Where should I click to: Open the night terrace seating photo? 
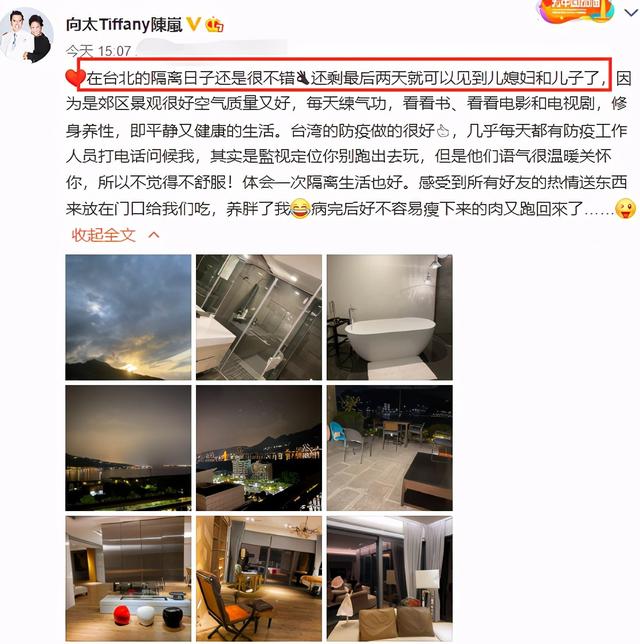389,448
